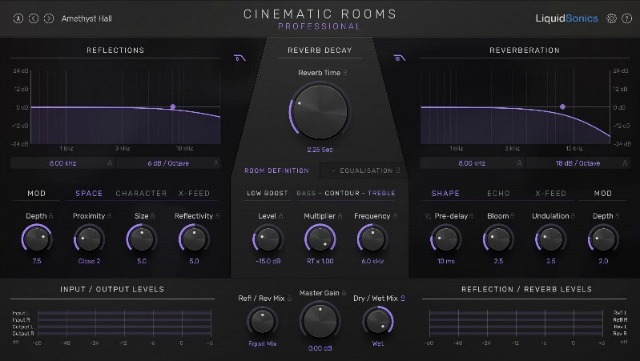Screen dimensions: 640x361
Task: Click the 2.25 Sec reverb time value
Action: [x=320, y=149]
